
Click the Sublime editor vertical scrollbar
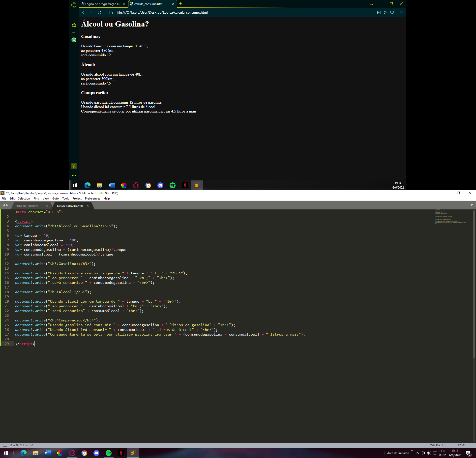coord(474,284)
